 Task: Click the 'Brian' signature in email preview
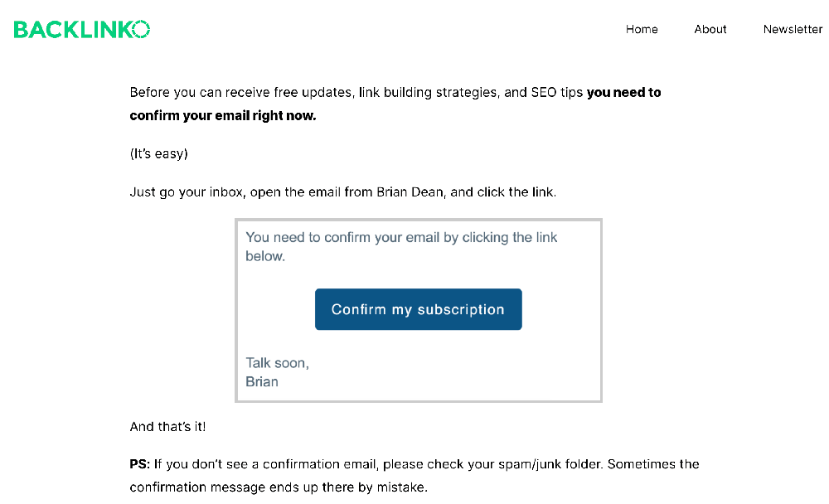262,382
